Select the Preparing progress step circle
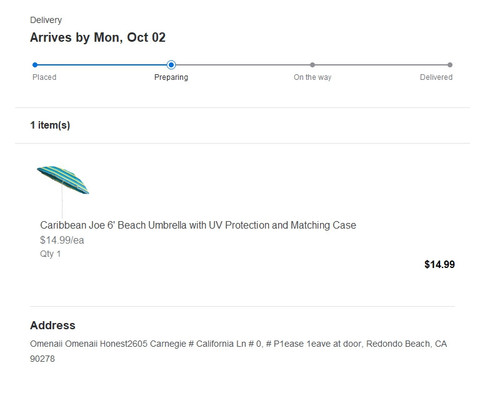 171,65
